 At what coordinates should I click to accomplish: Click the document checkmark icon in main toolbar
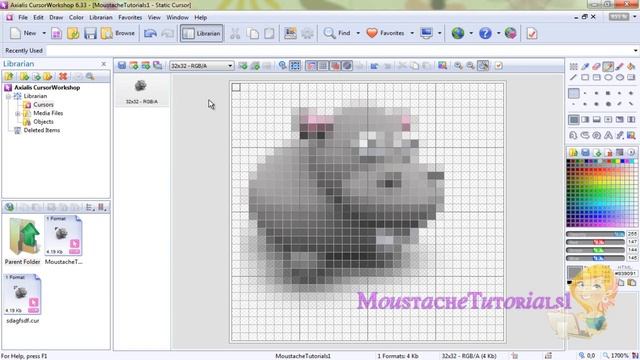[x=532, y=33]
